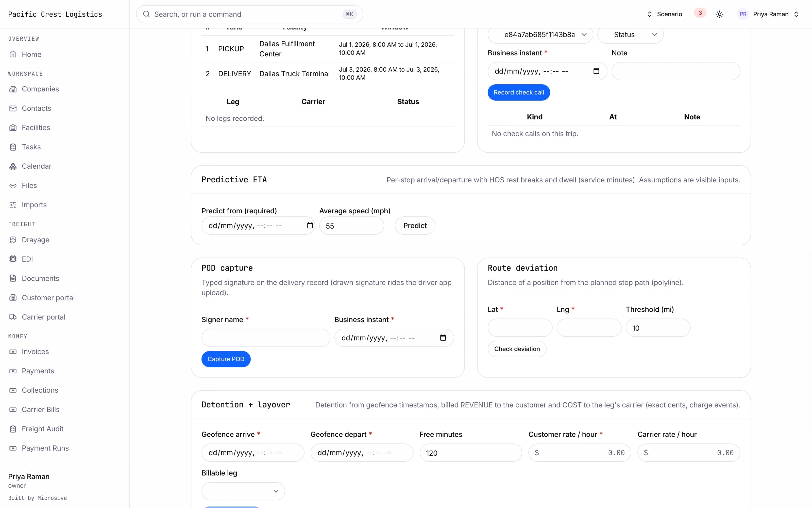Open the notifications badge showing 3

[x=700, y=13]
